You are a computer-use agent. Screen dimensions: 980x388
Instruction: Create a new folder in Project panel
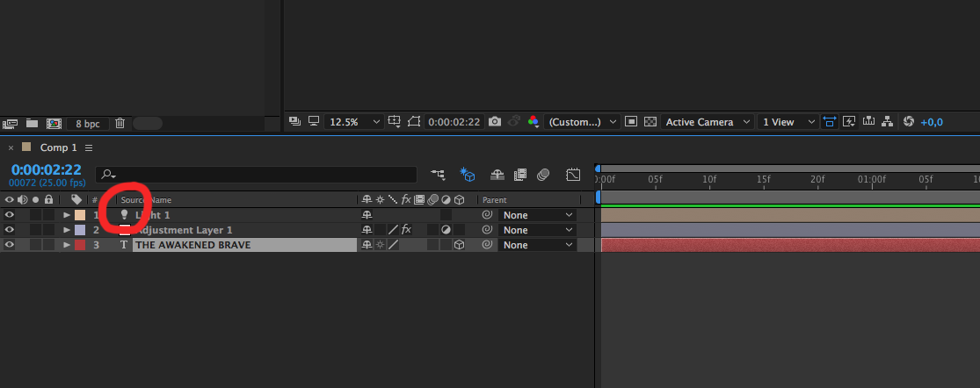click(x=32, y=124)
